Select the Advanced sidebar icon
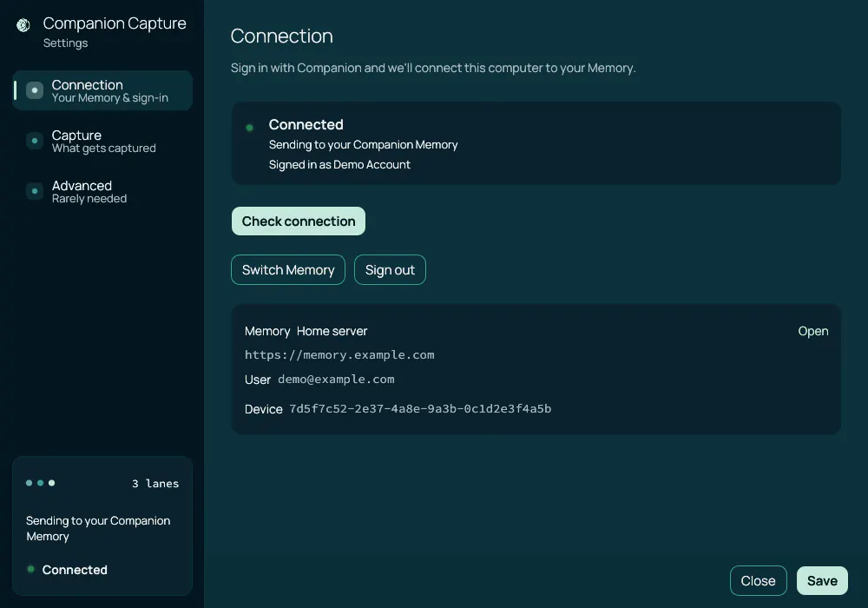Viewport: 868px width, 608px height. (35, 191)
